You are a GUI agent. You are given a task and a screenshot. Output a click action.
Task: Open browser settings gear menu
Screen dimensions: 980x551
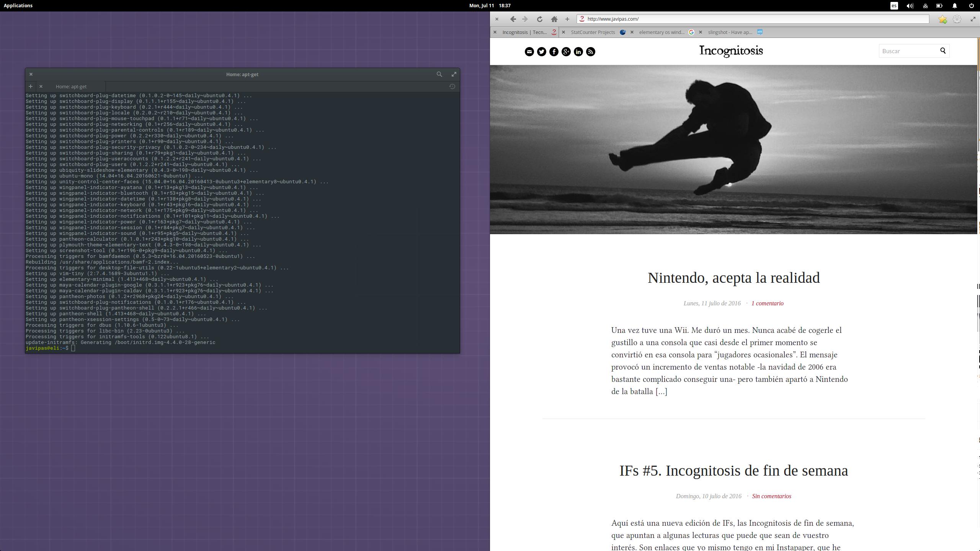click(957, 19)
